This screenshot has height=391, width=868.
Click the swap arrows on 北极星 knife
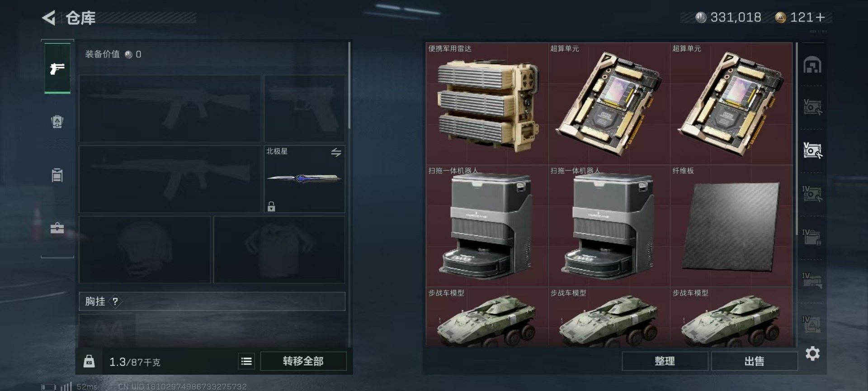(x=336, y=153)
